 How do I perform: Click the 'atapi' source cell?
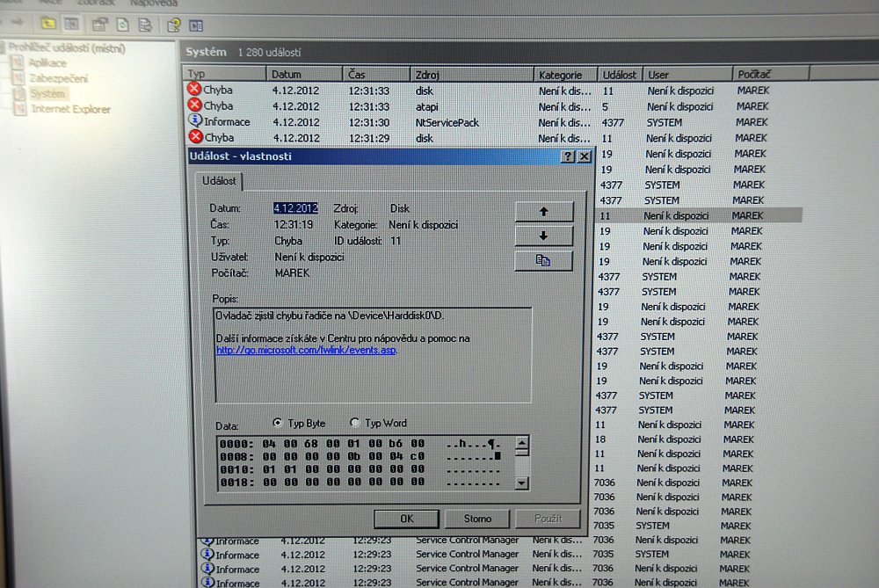pos(426,106)
